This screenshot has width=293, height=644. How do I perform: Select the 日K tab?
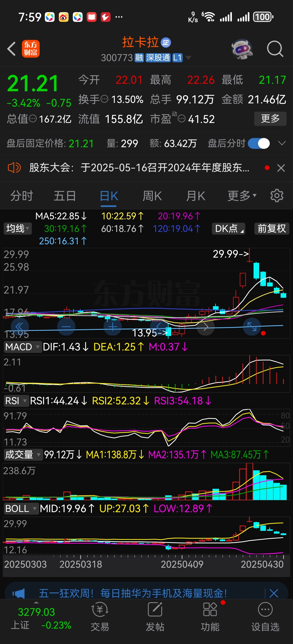point(109,196)
